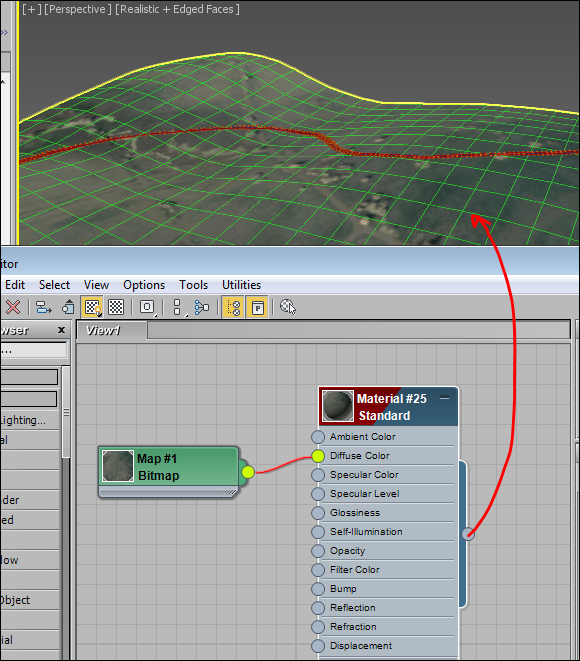The image size is (580, 661).
Task: Open the Select menu
Action: [54, 285]
